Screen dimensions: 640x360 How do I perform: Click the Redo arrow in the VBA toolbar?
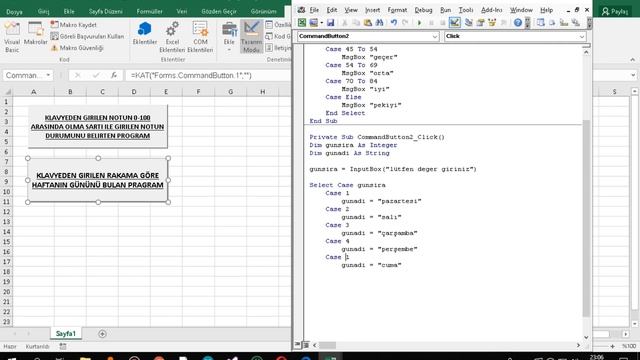pos(405,23)
